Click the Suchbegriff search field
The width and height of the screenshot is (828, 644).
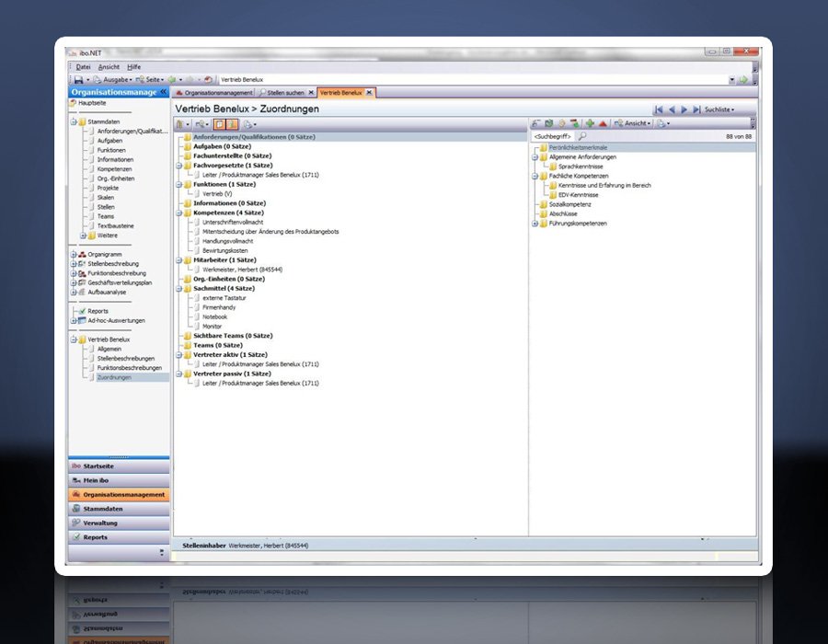click(x=552, y=137)
